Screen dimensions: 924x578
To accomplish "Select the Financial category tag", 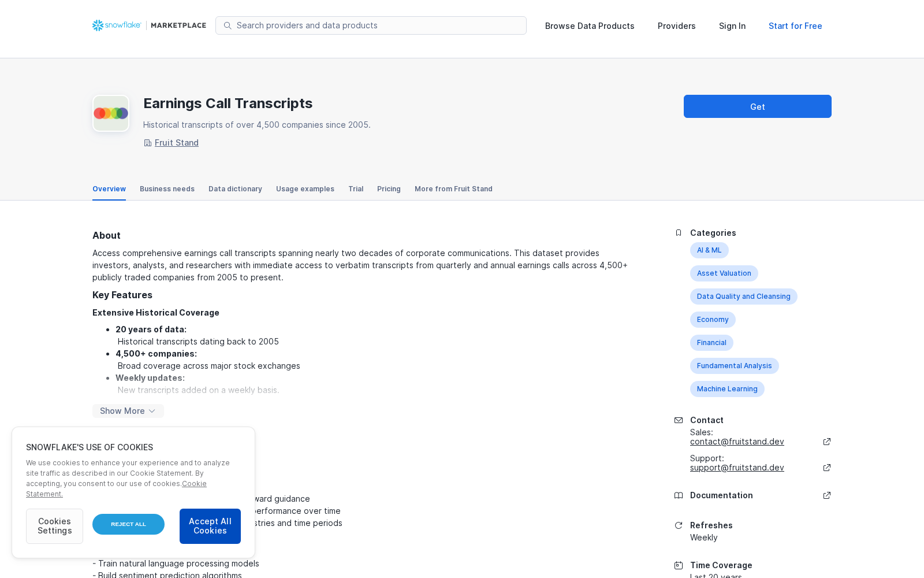I will pyautogui.click(x=711, y=343).
